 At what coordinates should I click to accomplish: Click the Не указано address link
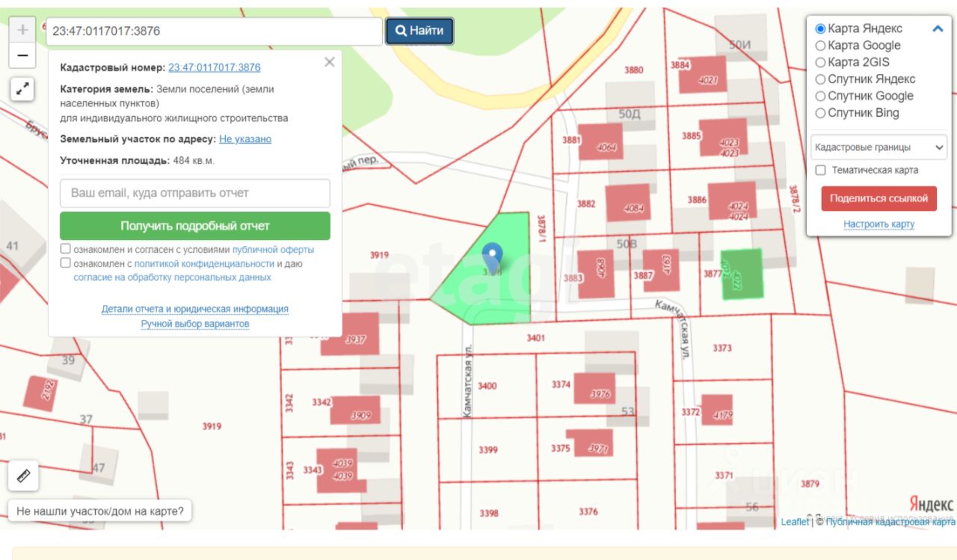[245, 139]
